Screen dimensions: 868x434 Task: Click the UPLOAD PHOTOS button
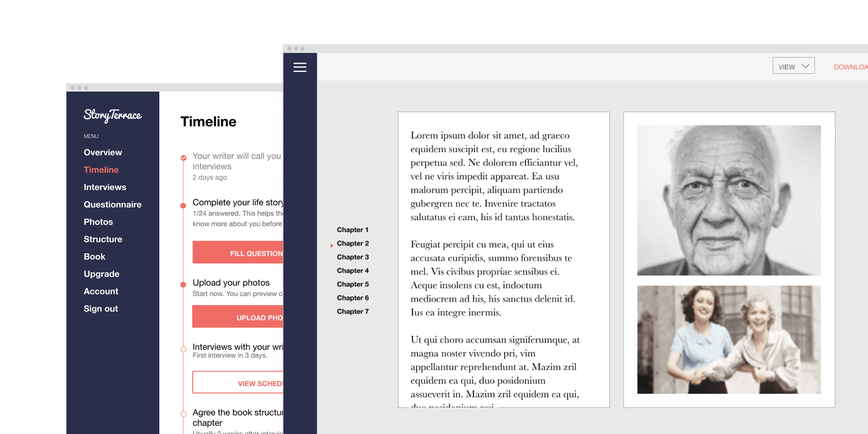click(238, 316)
